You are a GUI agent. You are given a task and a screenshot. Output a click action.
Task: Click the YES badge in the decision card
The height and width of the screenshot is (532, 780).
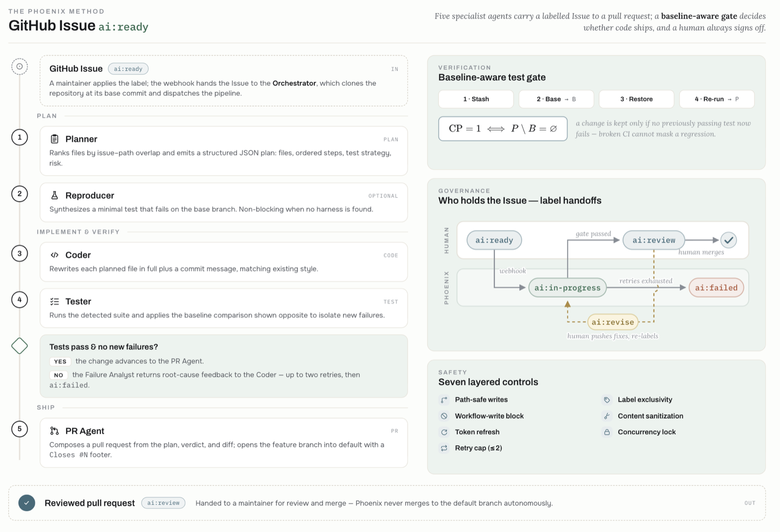60,361
